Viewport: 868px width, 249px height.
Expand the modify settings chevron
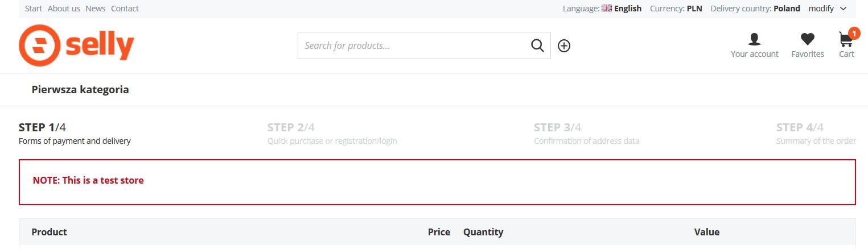coord(844,9)
